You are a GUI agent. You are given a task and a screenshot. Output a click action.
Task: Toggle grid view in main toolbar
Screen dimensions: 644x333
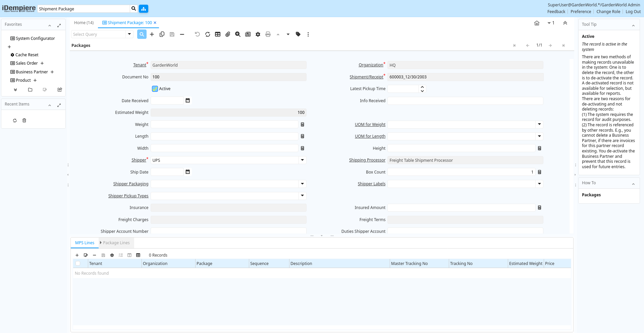pos(218,35)
